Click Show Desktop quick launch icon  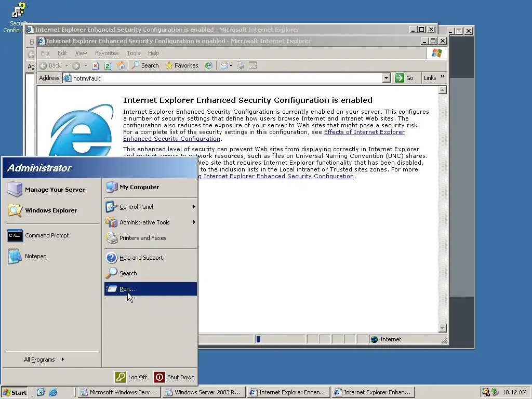pyautogui.click(x=41, y=392)
